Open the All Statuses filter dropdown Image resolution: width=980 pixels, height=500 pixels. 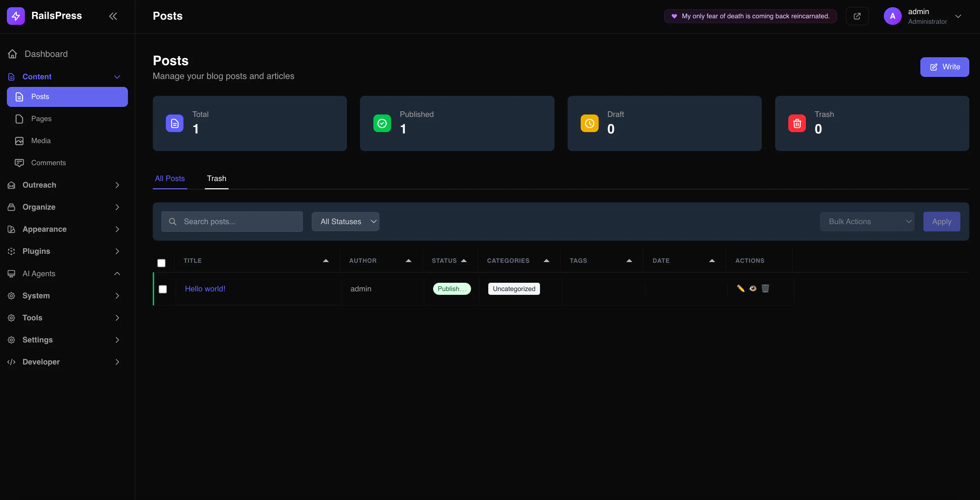click(x=346, y=221)
